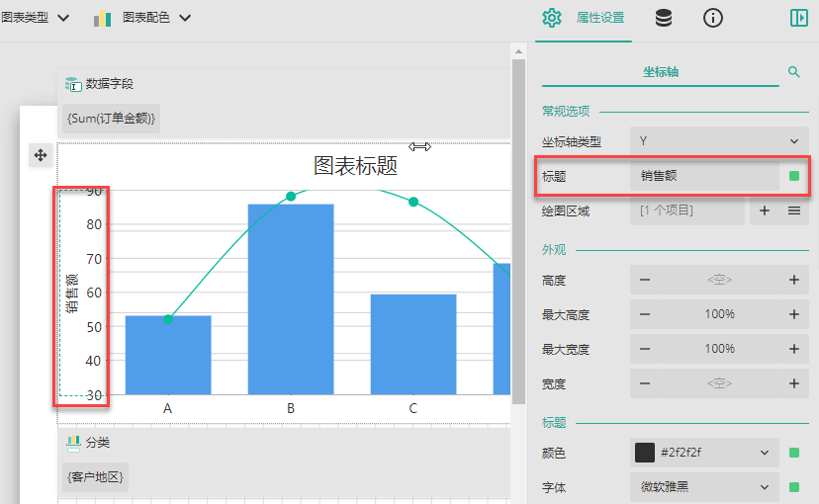
Task: Decrease 最大高度 with minus
Action: [x=645, y=314]
